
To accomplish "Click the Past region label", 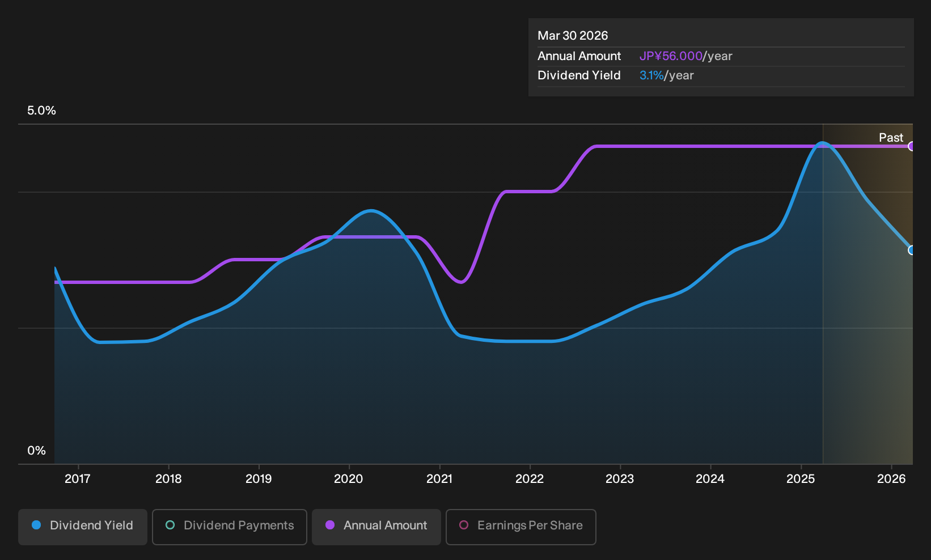I will tap(891, 138).
